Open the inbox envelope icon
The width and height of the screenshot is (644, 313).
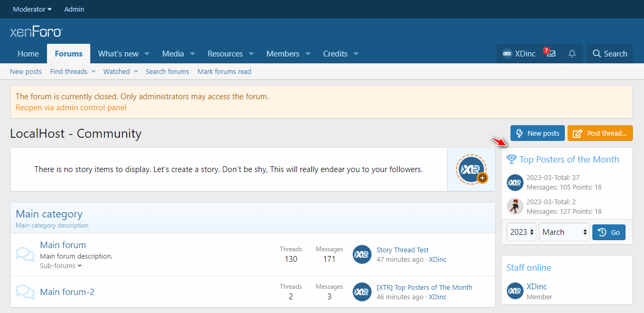click(x=551, y=54)
